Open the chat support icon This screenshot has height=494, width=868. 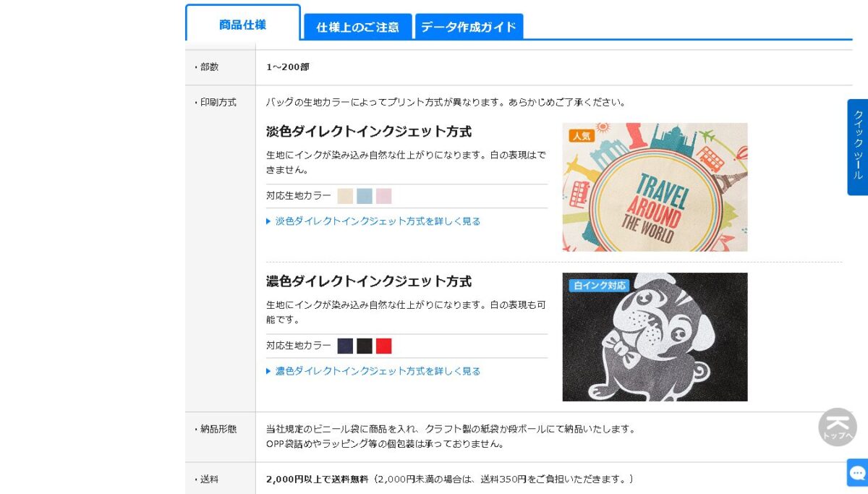(858, 473)
